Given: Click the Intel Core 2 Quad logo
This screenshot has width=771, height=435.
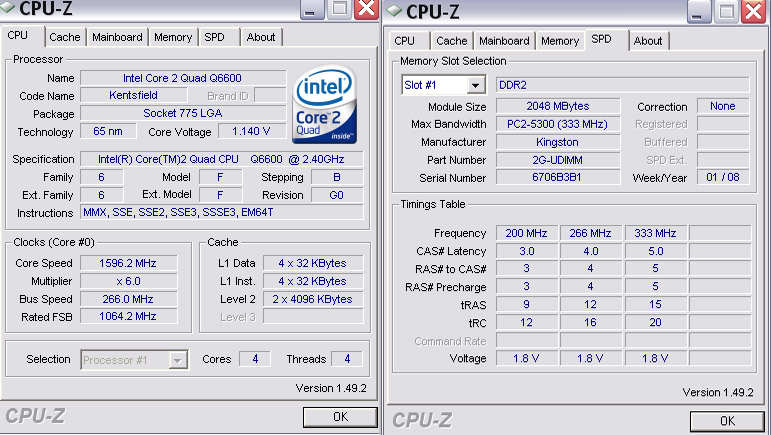Looking at the screenshot, I should (325, 105).
